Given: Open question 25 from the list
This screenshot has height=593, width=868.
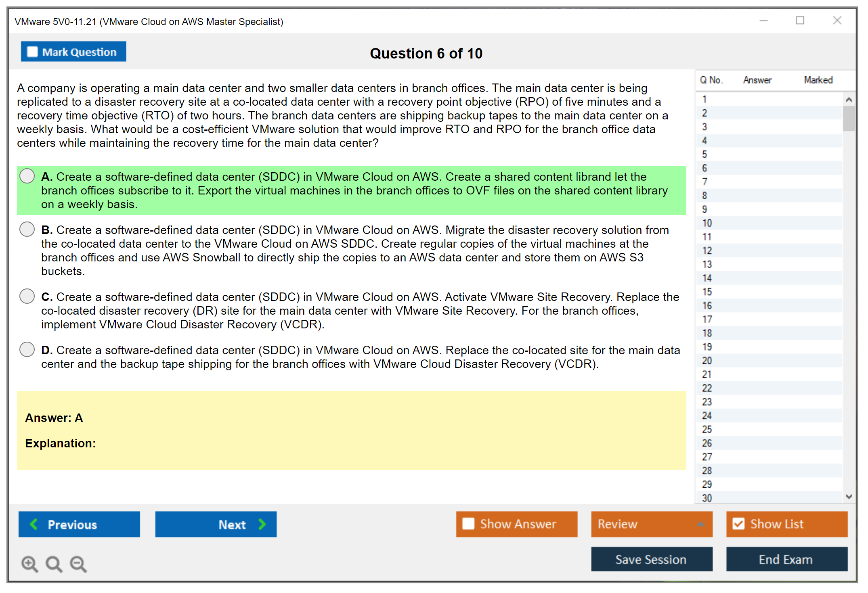Looking at the screenshot, I should [x=707, y=429].
